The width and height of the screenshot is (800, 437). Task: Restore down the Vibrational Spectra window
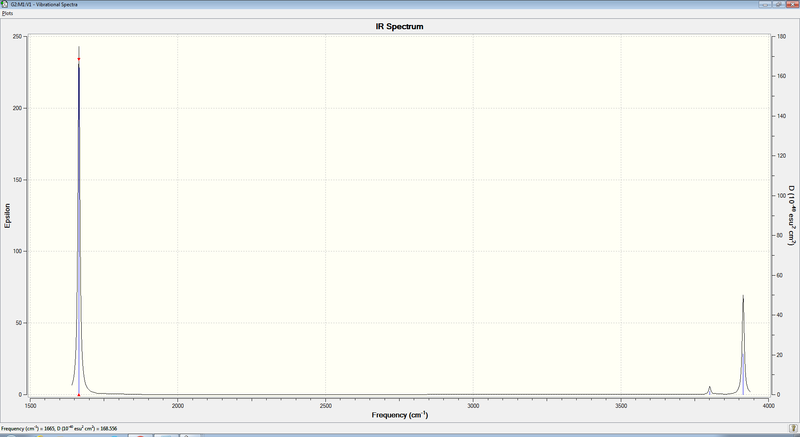(779, 4)
